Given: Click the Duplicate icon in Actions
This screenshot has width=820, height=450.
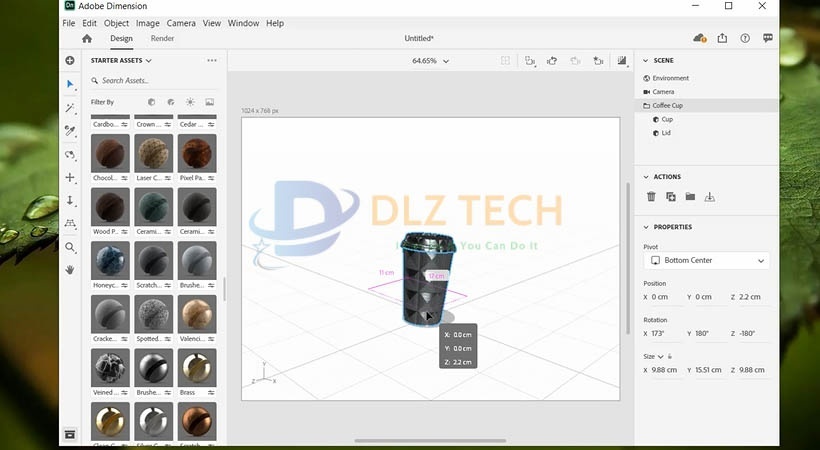Looking at the screenshot, I should click(x=671, y=197).
